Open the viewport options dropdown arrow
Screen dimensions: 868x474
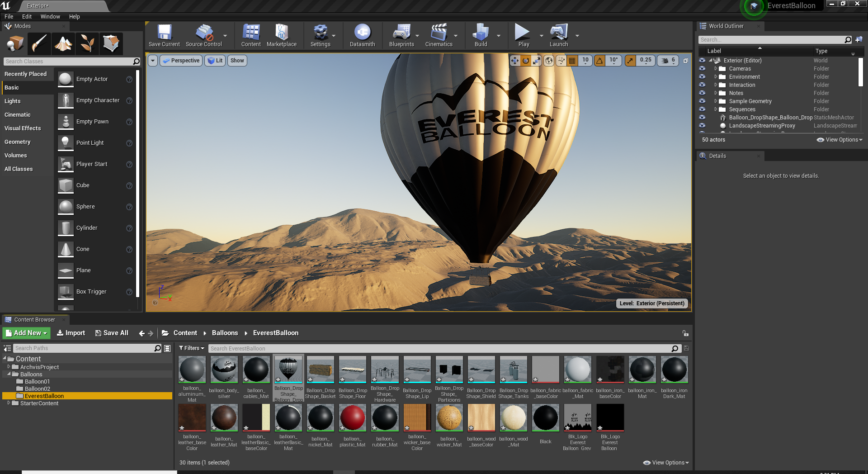[x=153, y=61]
